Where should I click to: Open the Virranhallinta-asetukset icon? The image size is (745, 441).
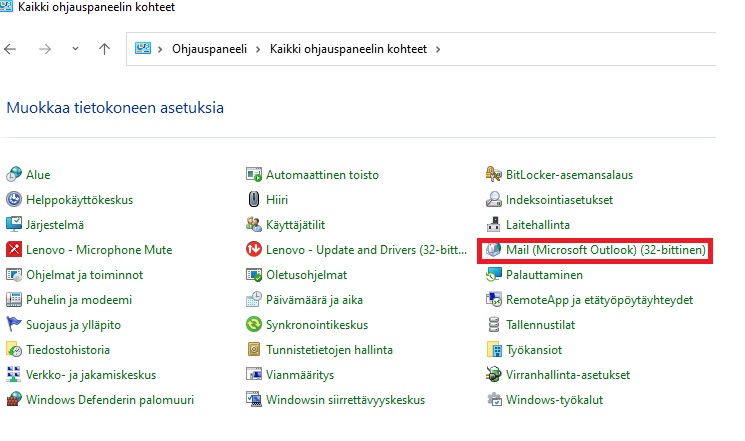tap(494, 374)
